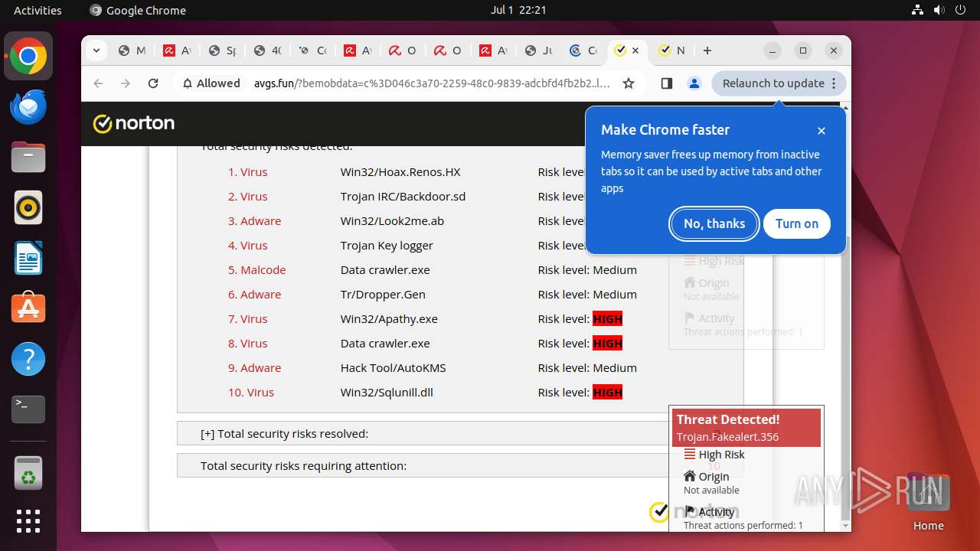
Task: Switch to the tab labeled Sp
Action: point(222,51)
